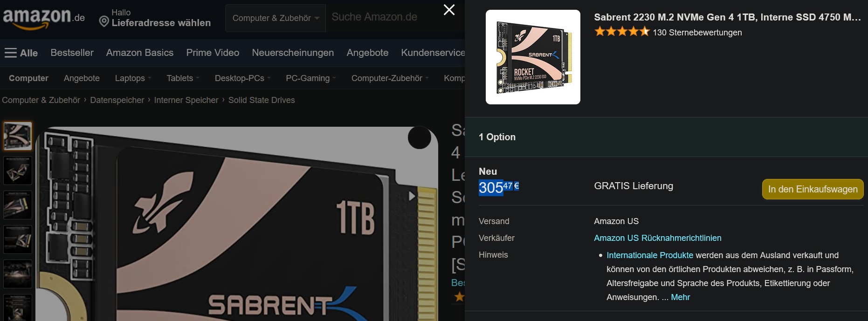Open Prime Video from the navigation

pos(213,53)
